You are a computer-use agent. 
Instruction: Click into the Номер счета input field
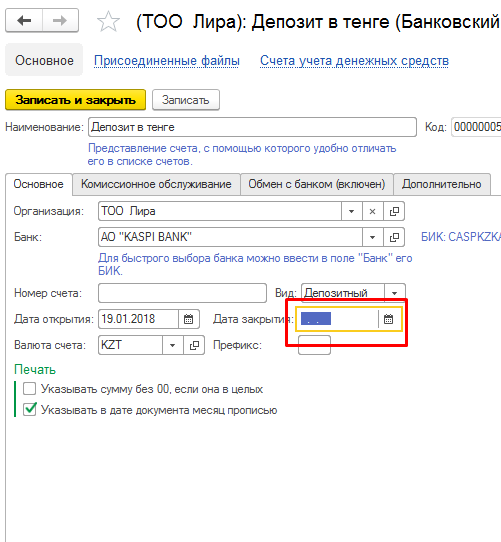point(182,293)
